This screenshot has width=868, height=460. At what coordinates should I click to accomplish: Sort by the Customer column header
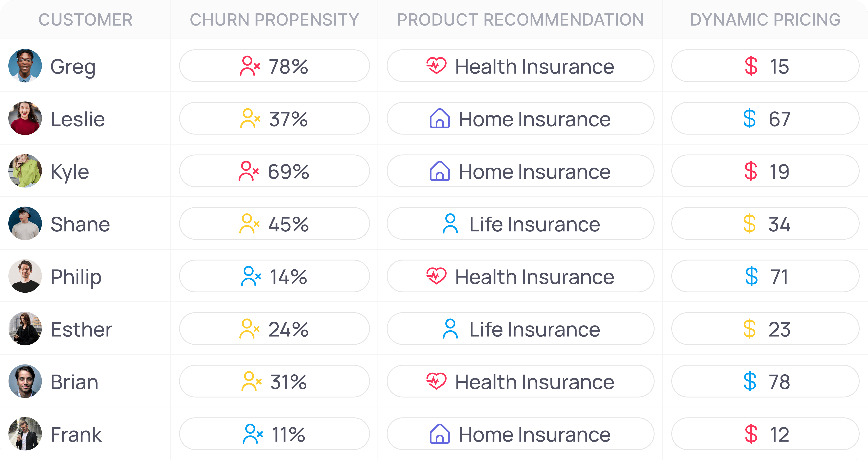pos(85,19)
